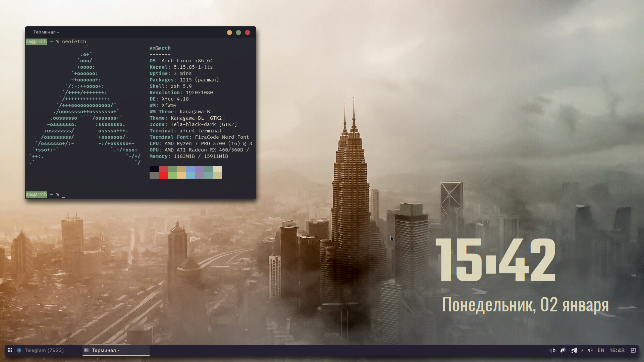The image size is (644, 362).
Task: Click the large 15:42 desktop clock widget
Action: click(x=495, y=260)
